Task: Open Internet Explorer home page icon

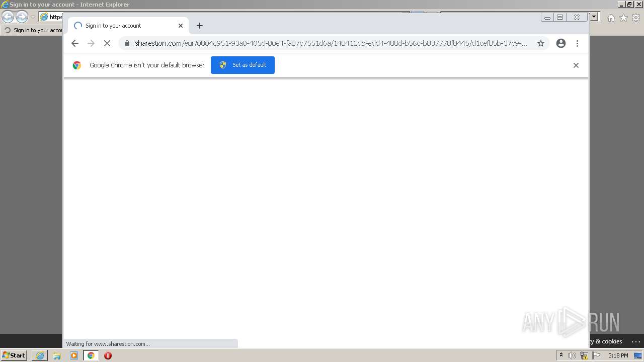Action: [x=611, y=18]
